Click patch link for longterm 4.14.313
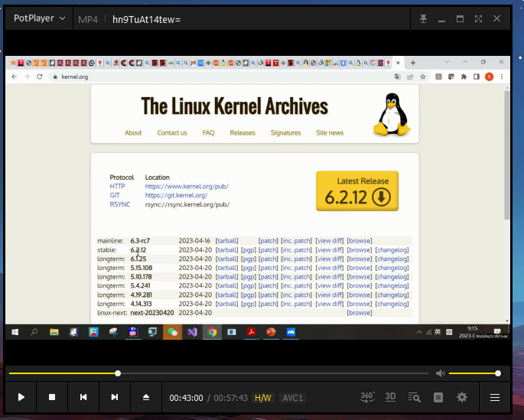The width and height of the screenshot is (524, 420). (x=268, y=304)
